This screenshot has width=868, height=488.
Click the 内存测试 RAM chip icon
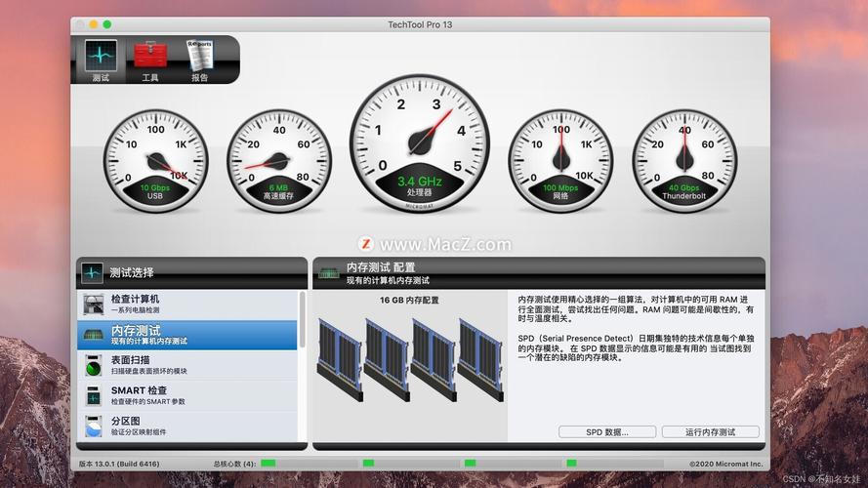click(94, 334)
